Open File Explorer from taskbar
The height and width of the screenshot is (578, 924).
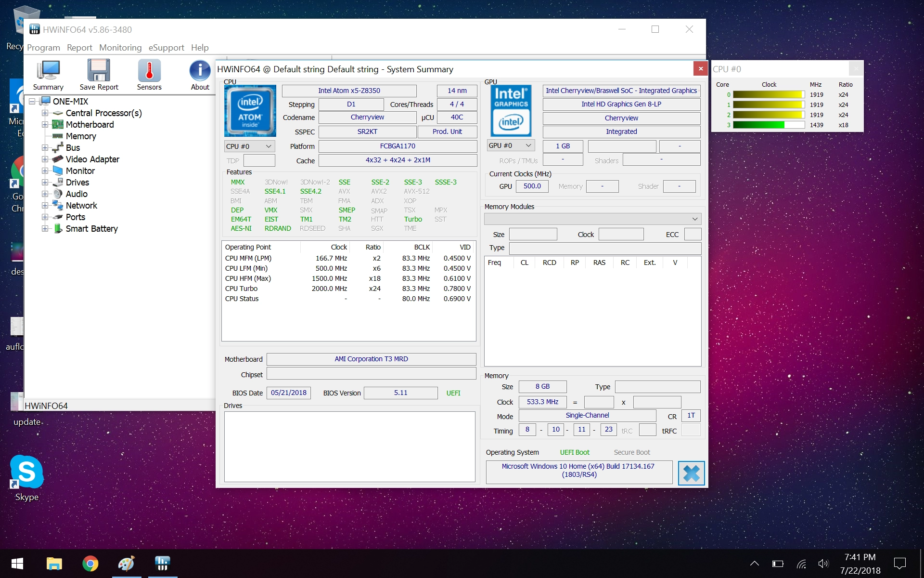54,563
